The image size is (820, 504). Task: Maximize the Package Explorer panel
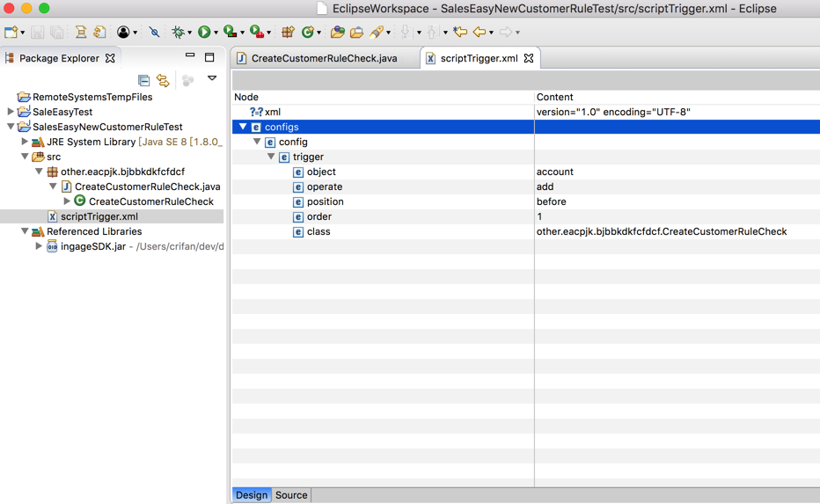(209, 57)
